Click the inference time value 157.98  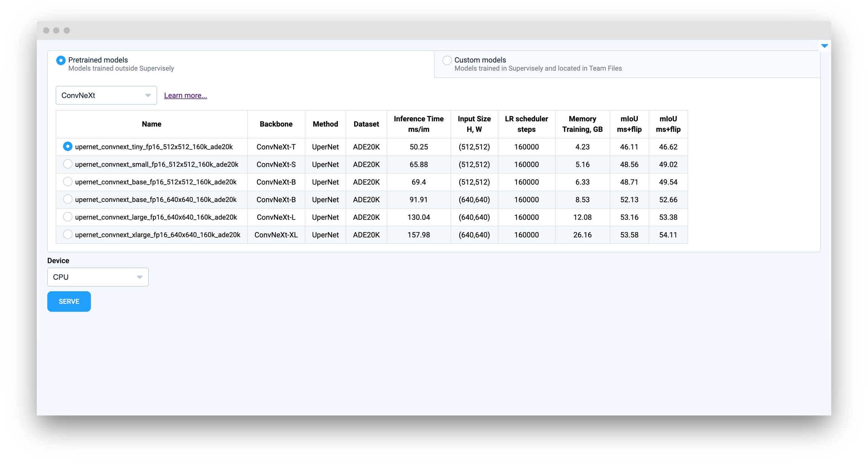tap(419, 235)
